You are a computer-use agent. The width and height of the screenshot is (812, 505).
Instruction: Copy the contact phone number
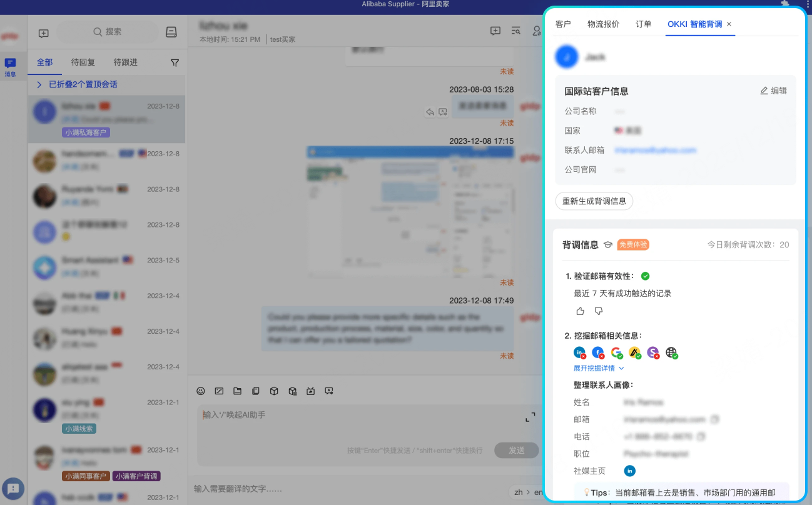pyautogui.click(x=701, y=436)
